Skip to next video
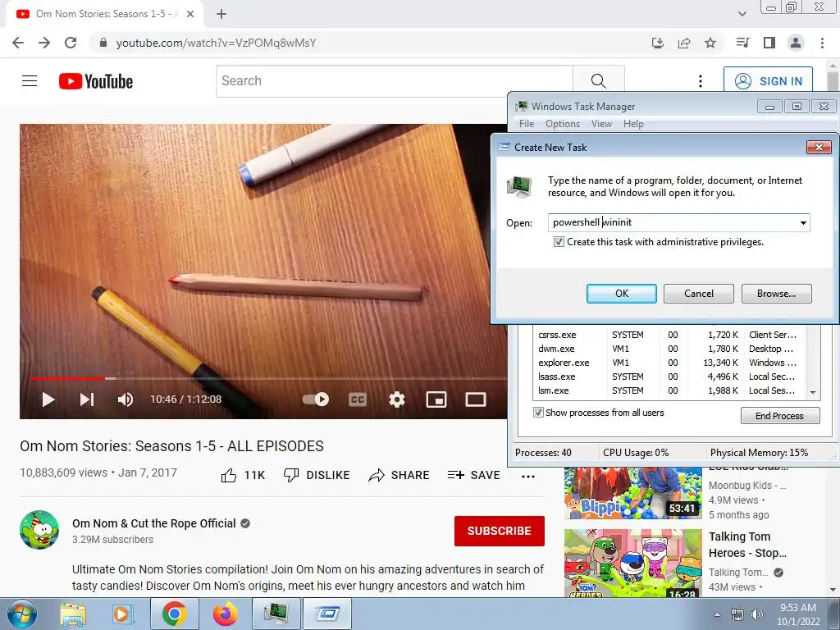The width and height of the screenshot is (840, 630). 87,399
